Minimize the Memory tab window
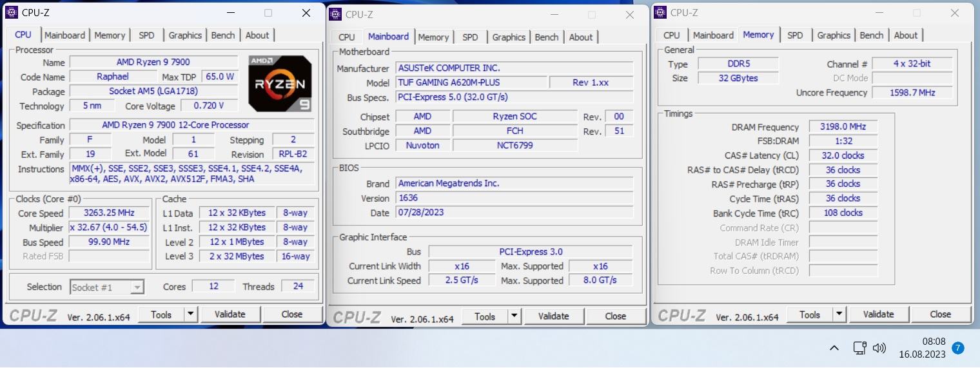 (879, 13)
